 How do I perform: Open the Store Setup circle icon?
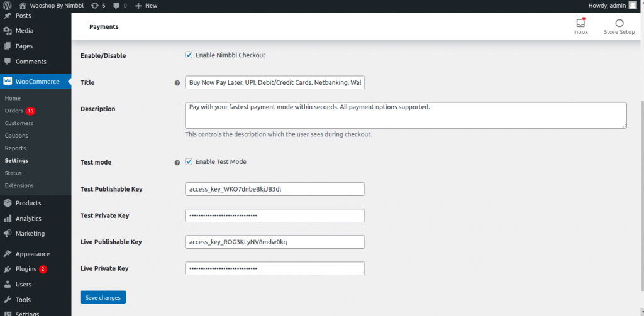click(x=619, y=23)
